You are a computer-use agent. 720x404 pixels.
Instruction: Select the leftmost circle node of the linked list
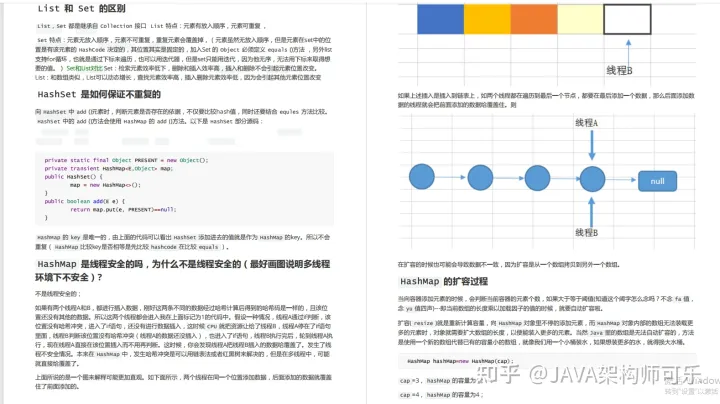coord(422,177)
